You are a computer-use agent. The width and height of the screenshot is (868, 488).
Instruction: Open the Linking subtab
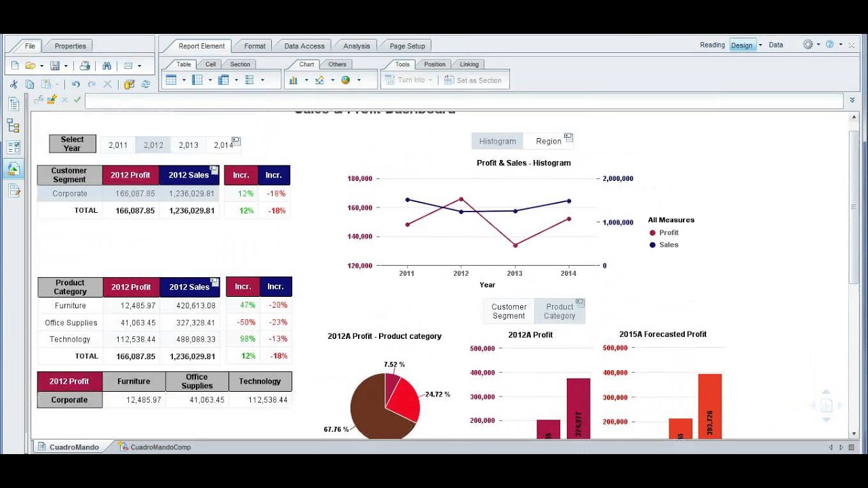tap(469, 64)
